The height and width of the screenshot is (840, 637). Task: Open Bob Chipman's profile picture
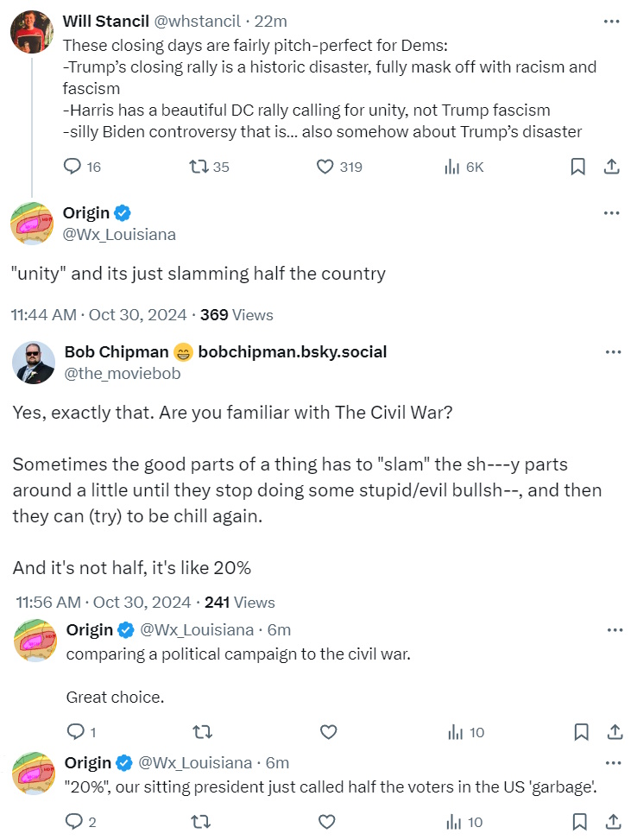click(x=33, y=363)
